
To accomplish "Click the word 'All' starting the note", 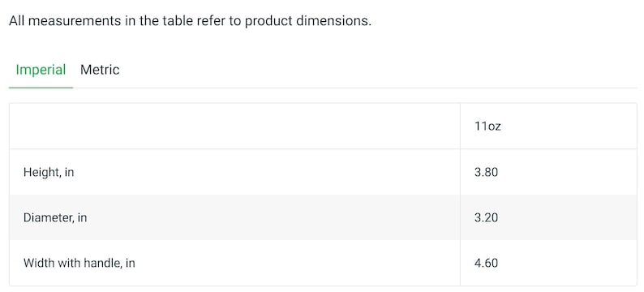I will (x=17, y=21).
